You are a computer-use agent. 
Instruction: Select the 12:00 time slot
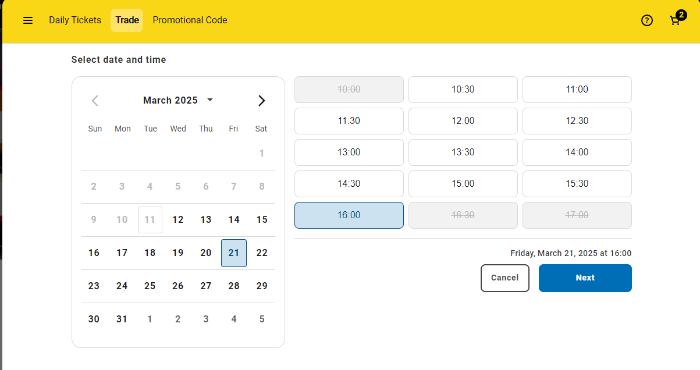[x=463, y=121]
